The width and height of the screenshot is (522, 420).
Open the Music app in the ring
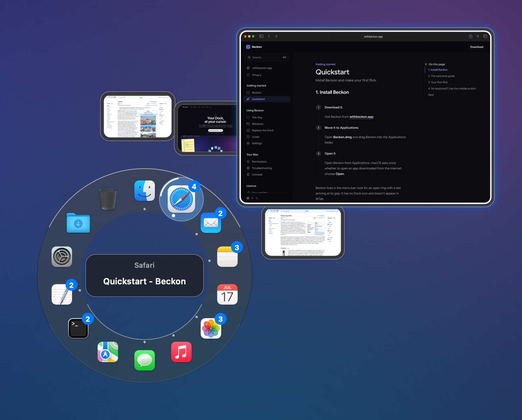pos(181,352)
